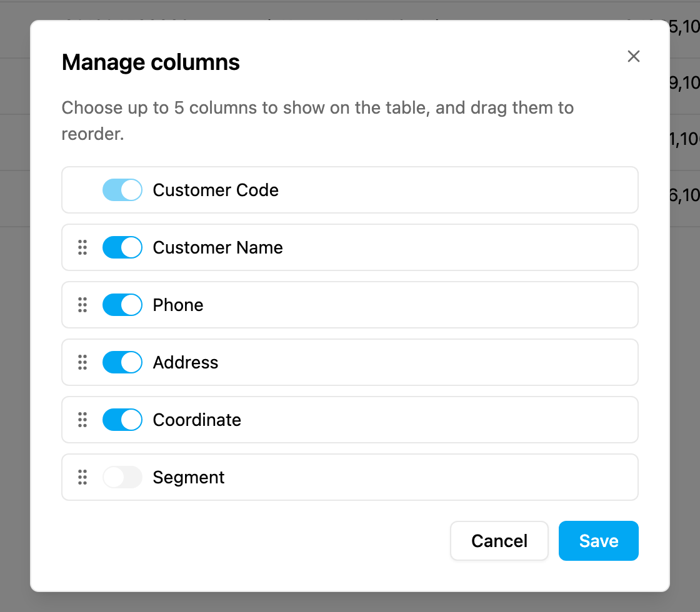Click the Segment label text
The height and width of the screenshot is (612, 700).
coord(188,477)
